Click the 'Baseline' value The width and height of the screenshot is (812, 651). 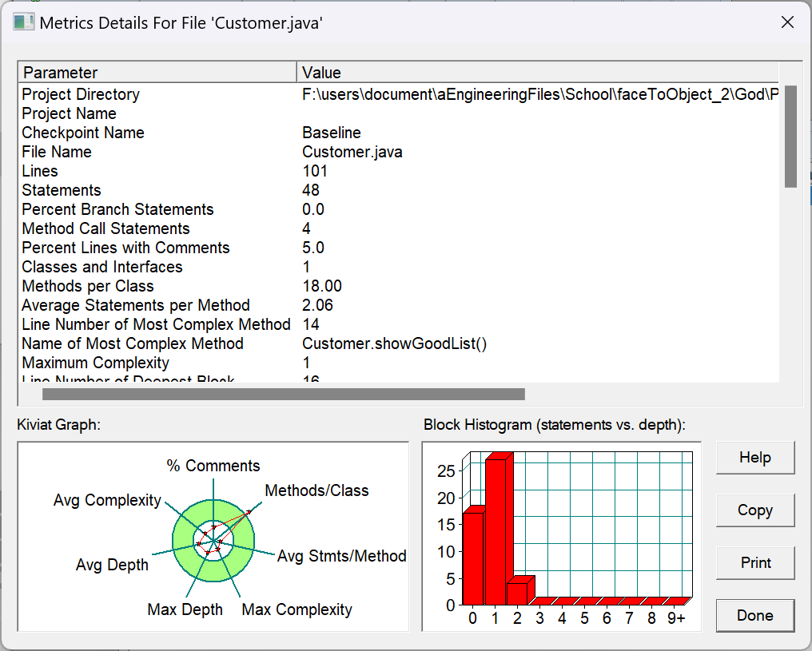tap(332, 133)
